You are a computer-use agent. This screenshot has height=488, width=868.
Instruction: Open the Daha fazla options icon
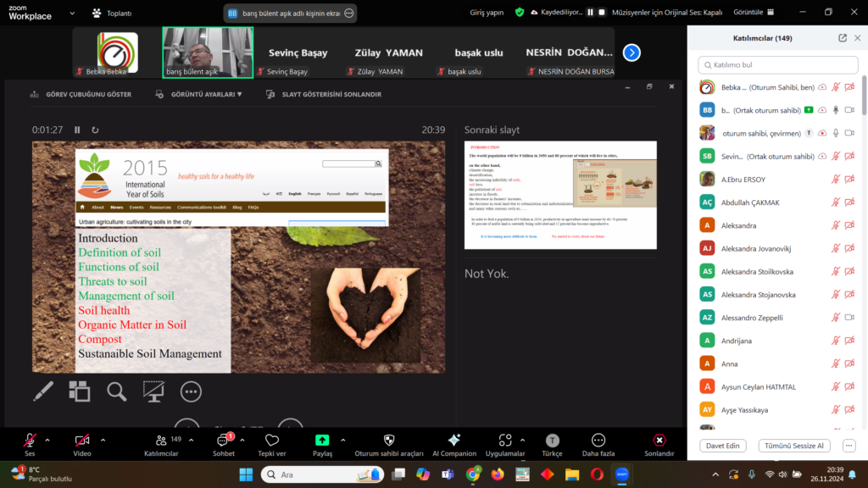click(x=598, y=441)
